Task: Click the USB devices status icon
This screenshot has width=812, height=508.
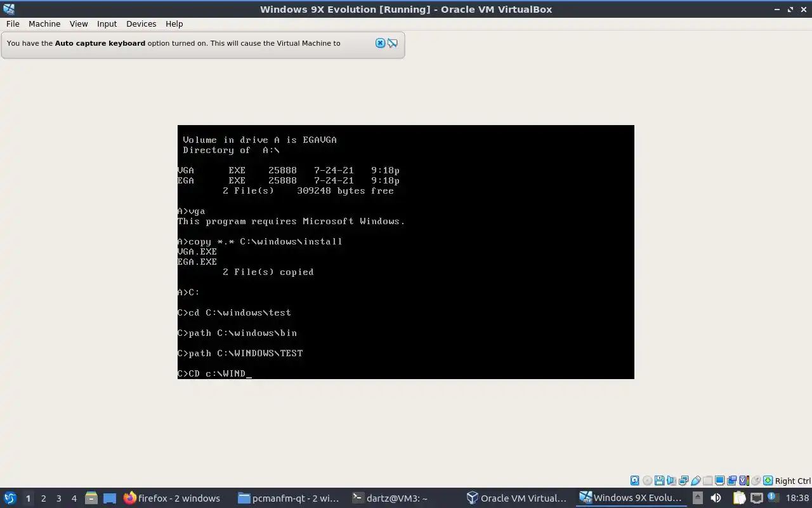Action: (x=696, y=481)
